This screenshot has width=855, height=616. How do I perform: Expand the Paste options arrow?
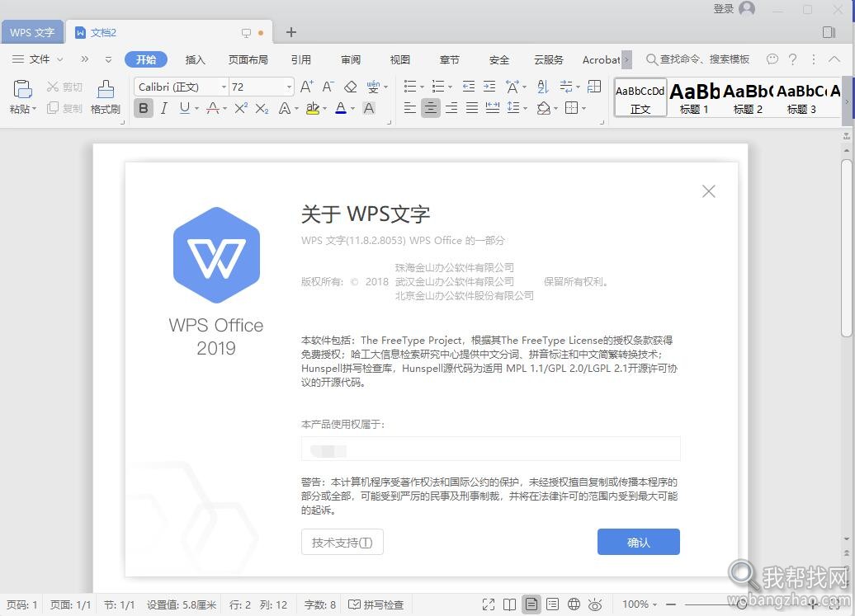click(x=35, y=109)
